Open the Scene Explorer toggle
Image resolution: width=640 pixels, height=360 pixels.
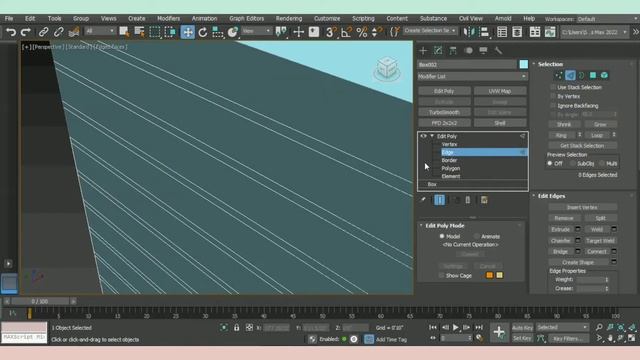[x=502, y=32]
